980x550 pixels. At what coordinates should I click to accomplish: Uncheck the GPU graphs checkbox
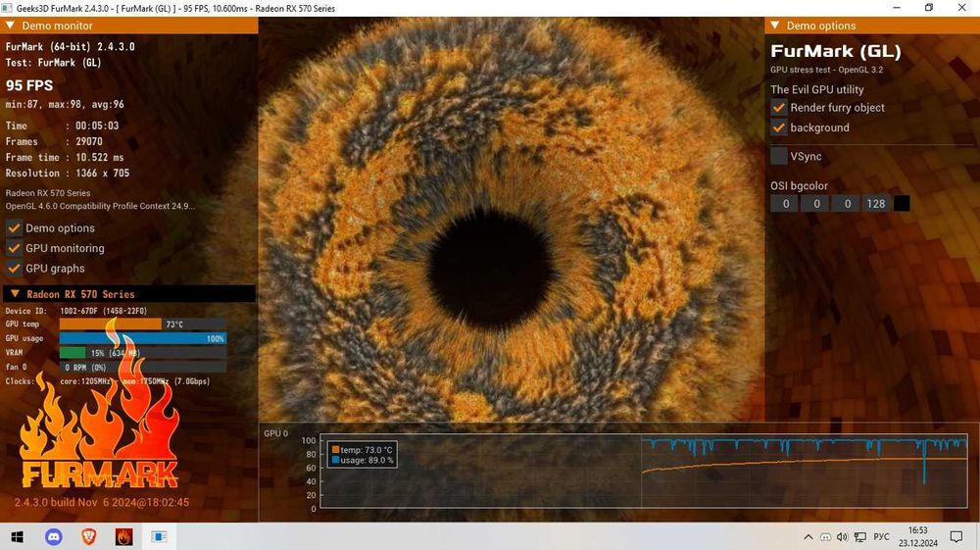[x=14, y=268]
